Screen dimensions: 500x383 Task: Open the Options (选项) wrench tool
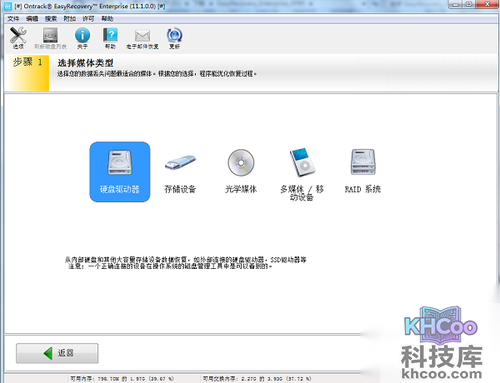coord(18,38)
